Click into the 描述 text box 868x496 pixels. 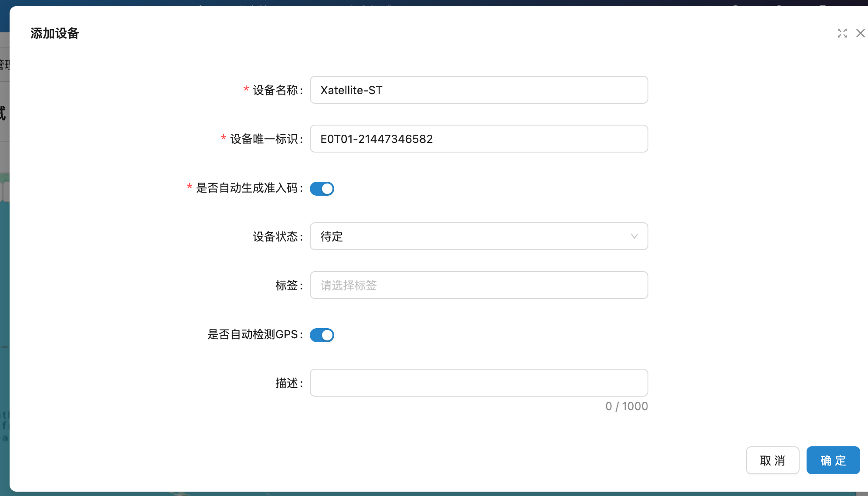point(478,383)
